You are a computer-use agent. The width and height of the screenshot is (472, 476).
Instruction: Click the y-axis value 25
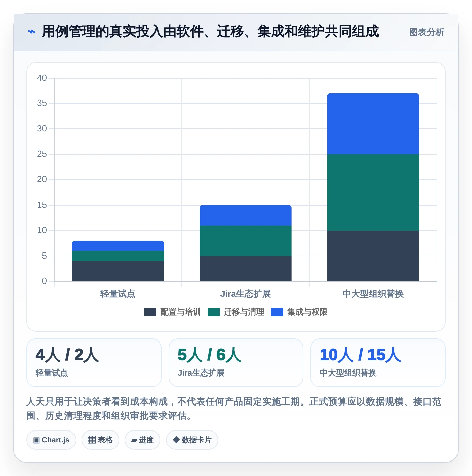(42, 154)
